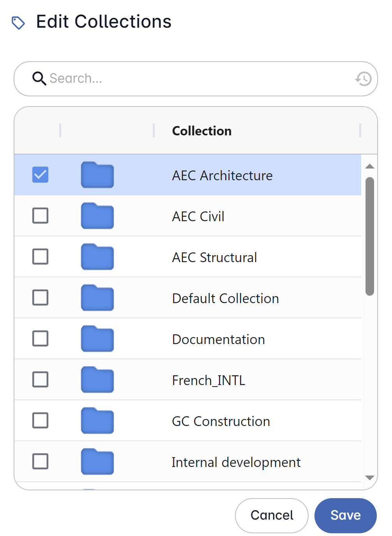Click the Collection column header
Viewport: 392px width, 536px height.
coord(202,131)
